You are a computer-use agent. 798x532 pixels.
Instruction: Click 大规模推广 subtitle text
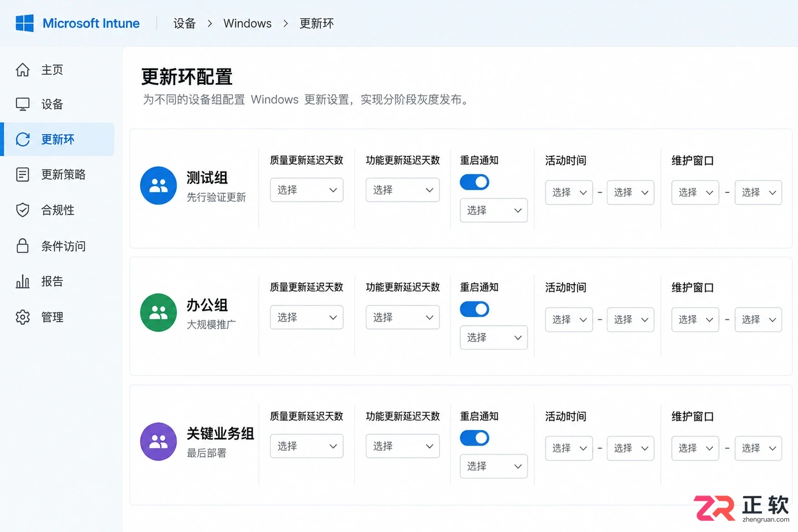[211, 325]
